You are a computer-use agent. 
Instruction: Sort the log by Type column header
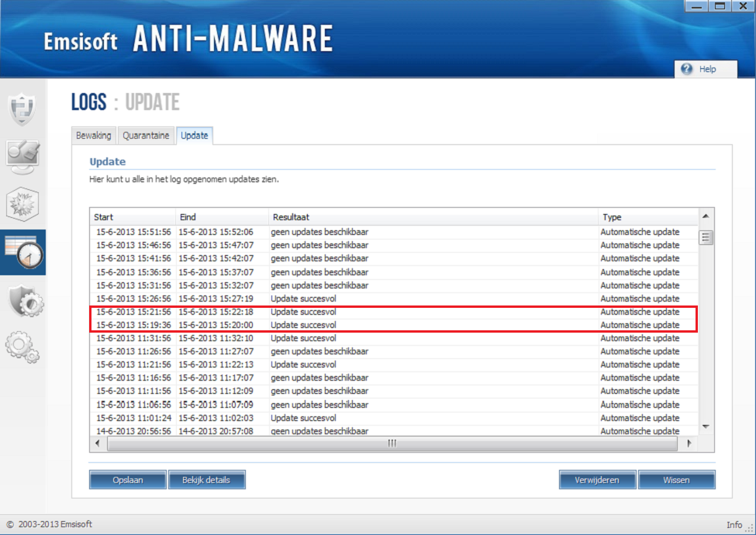(648, 217)
